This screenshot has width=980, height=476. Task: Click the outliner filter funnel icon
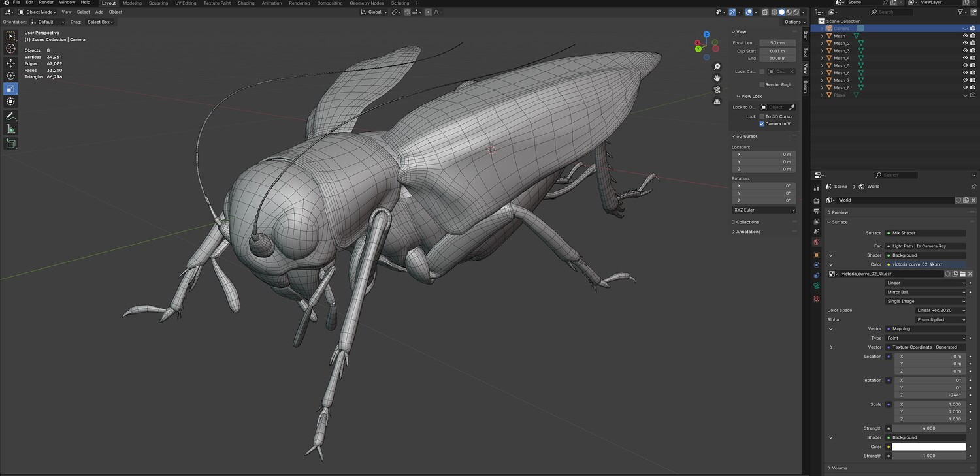[x=960, y=12]
